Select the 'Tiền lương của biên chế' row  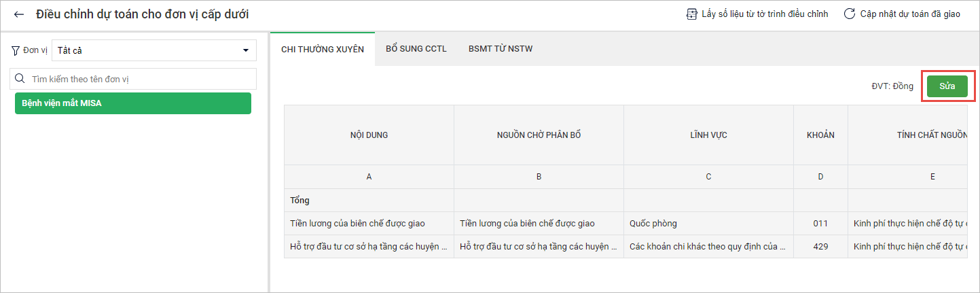[x=367, y=223]
